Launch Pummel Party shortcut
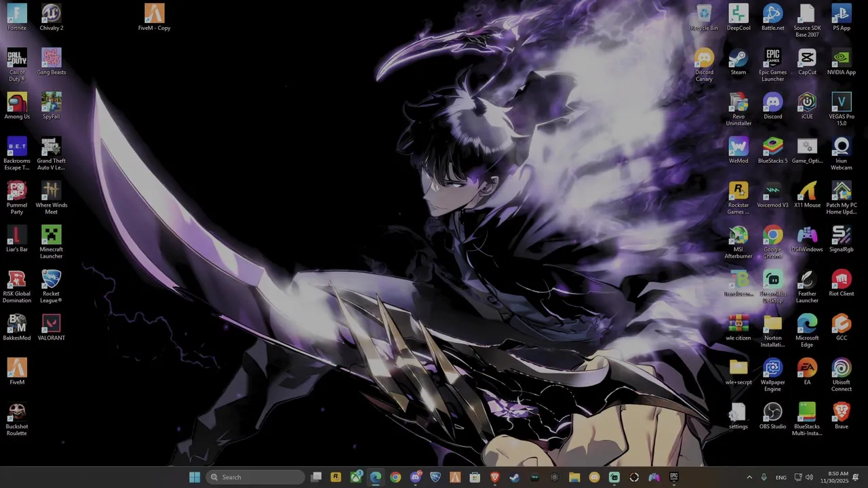Image resolution: width=868 pixels, height=488 pixels. point(17,198)
